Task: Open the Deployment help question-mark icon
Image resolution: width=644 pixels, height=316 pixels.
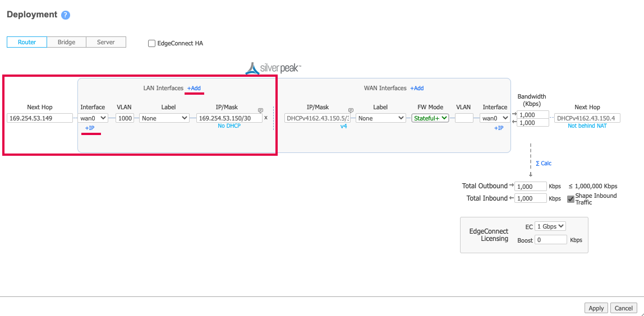Action: pos(66,15)
